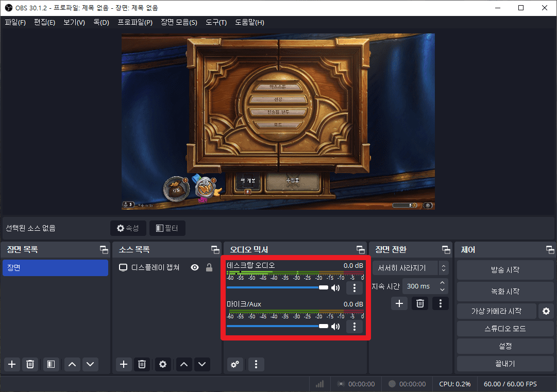The image size is (557, 392).
Task: Open 서서히 사라지기 transition dropdown
Action: (x=410, y=268)
